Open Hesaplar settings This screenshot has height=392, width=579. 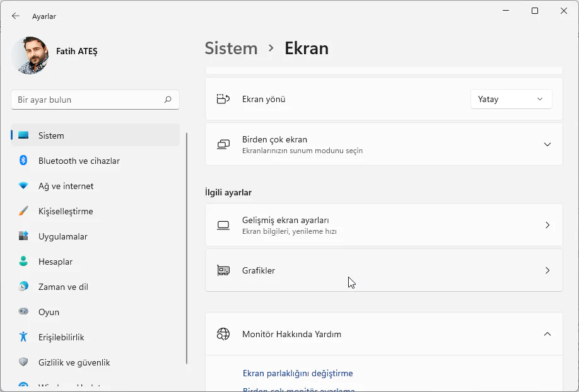[x=95, y=262]
